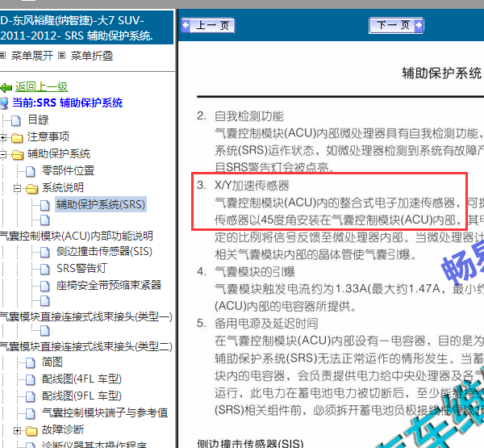484x448 pixels.
Task: Open SRS警告灯 page
Action: click(x=81, y=268)
